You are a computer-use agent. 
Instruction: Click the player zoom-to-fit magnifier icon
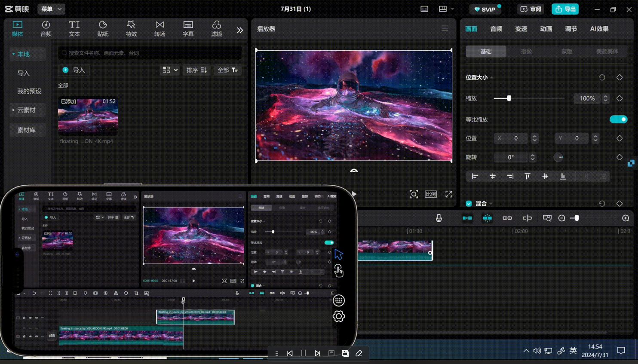tap(414, 194)
